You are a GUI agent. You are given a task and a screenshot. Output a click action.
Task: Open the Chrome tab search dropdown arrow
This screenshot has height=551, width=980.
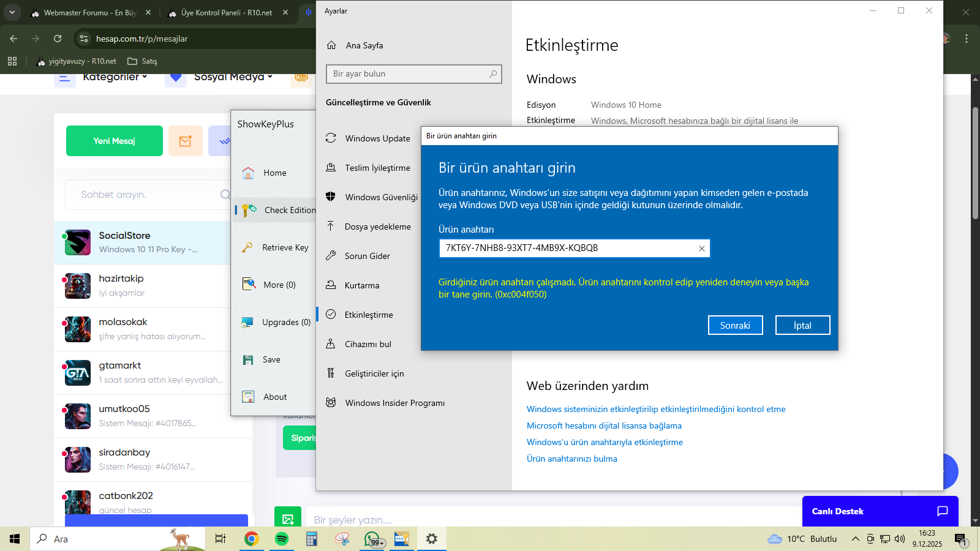click(12, 12)
